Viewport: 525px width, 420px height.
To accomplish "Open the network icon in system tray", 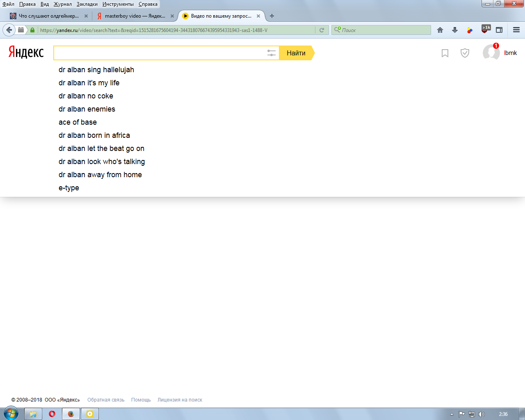I will (472, 414).
